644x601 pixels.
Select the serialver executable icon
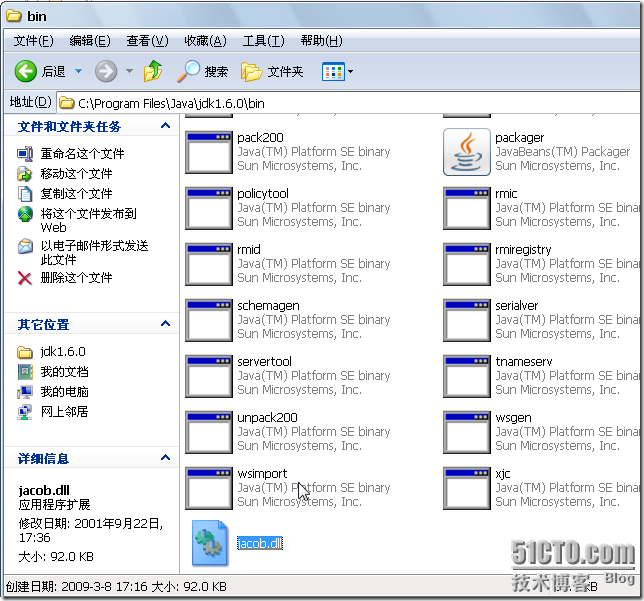pos(467,320)
